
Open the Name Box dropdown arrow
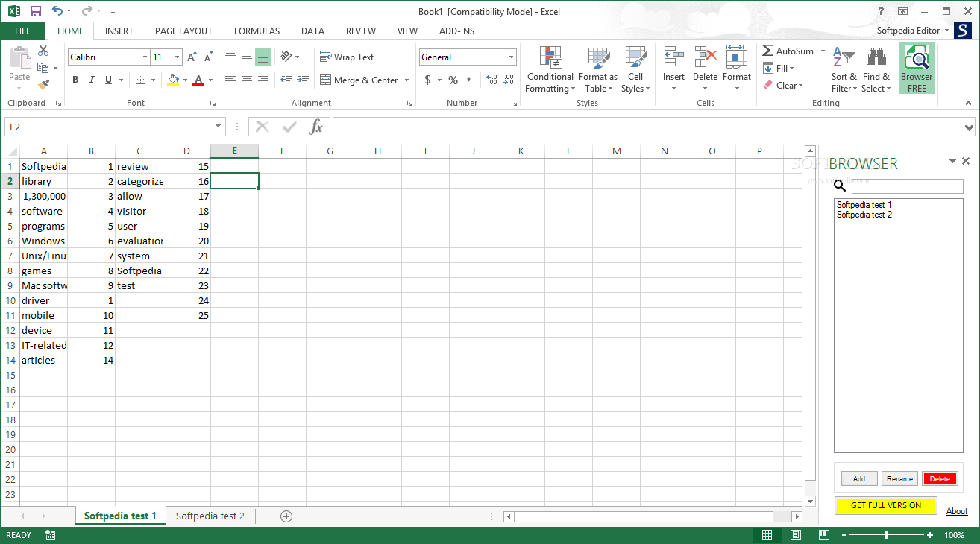coord(218,127)
